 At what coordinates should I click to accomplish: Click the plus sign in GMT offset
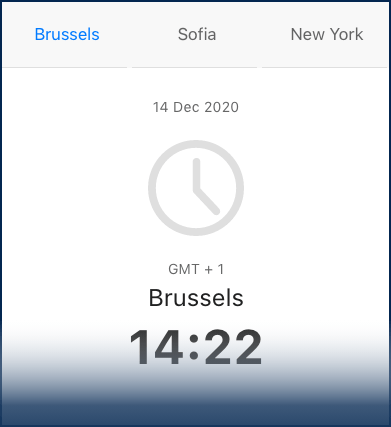click(209, 270)
